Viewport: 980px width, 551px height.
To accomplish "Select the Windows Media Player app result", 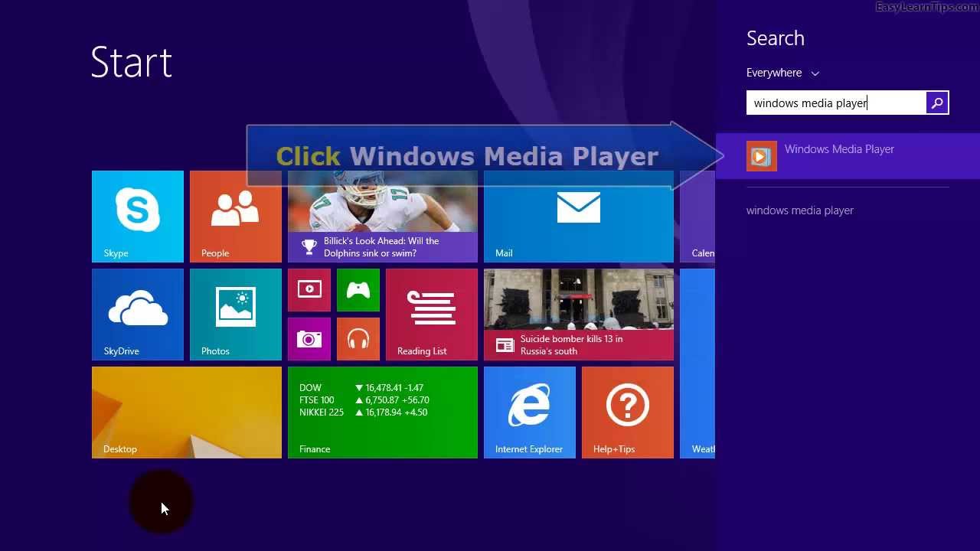I will (848, 156).
